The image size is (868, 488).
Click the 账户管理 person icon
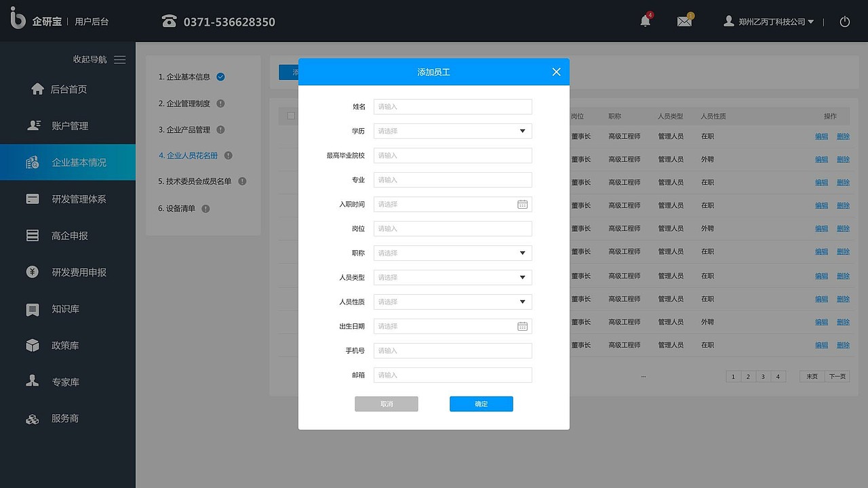[x=33, y=125]
